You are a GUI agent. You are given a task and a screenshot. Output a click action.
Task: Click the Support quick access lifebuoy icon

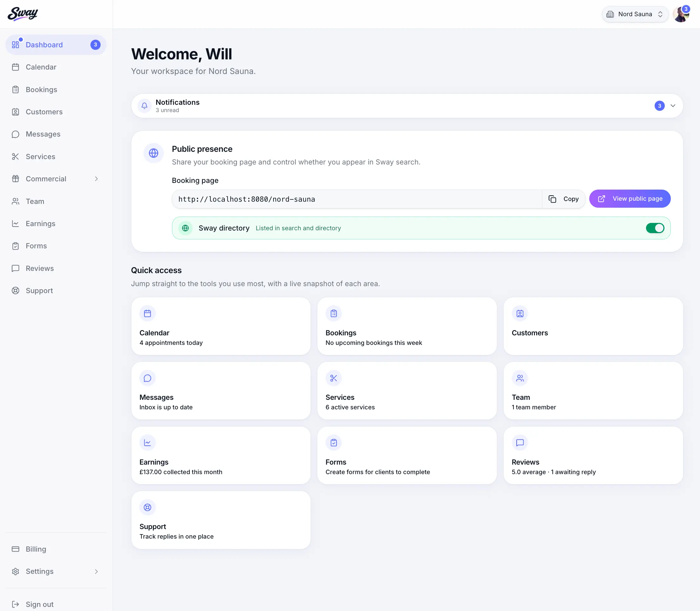148,507
